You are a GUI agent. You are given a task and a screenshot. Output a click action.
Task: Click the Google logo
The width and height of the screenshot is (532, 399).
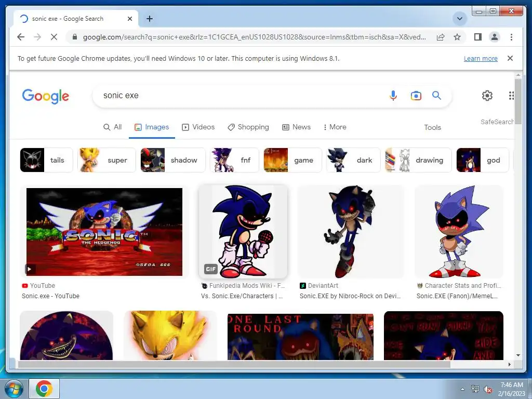46,96
